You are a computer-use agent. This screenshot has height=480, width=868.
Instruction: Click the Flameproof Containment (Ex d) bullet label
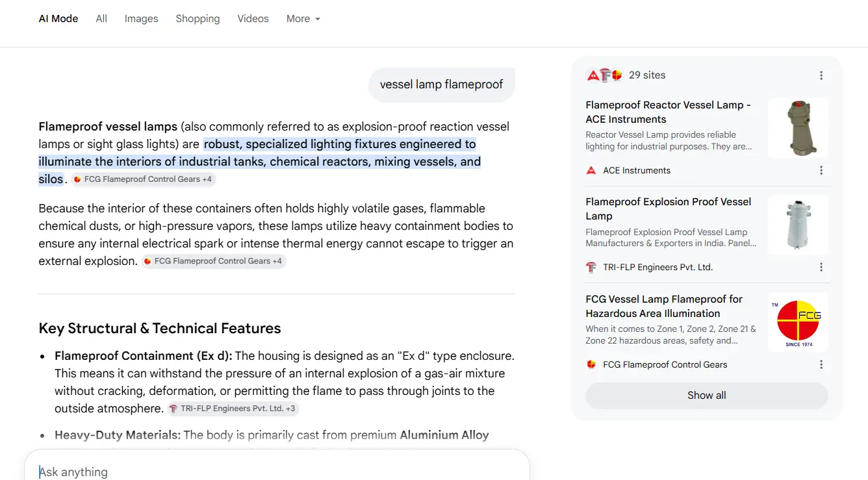click(144, 356)
